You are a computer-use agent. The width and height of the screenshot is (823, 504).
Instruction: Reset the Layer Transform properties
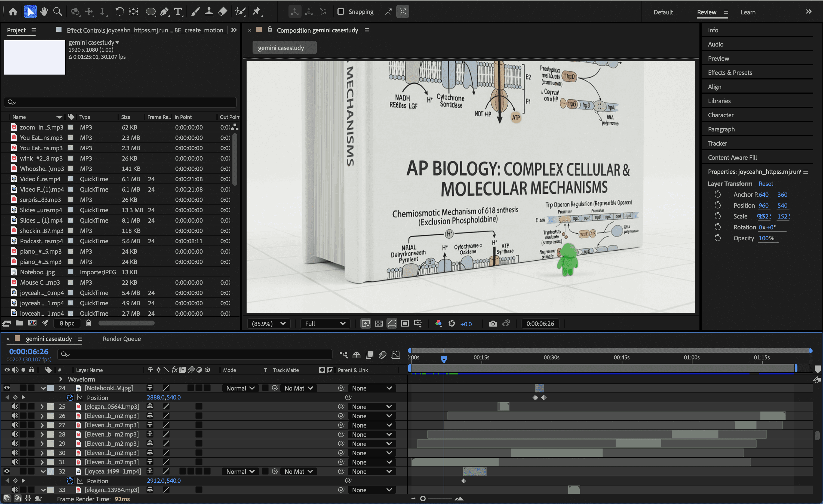tap(766, 184)
